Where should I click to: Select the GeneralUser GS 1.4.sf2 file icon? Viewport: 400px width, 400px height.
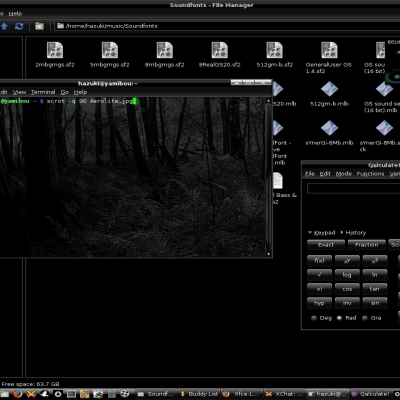[x=329, y=50]
